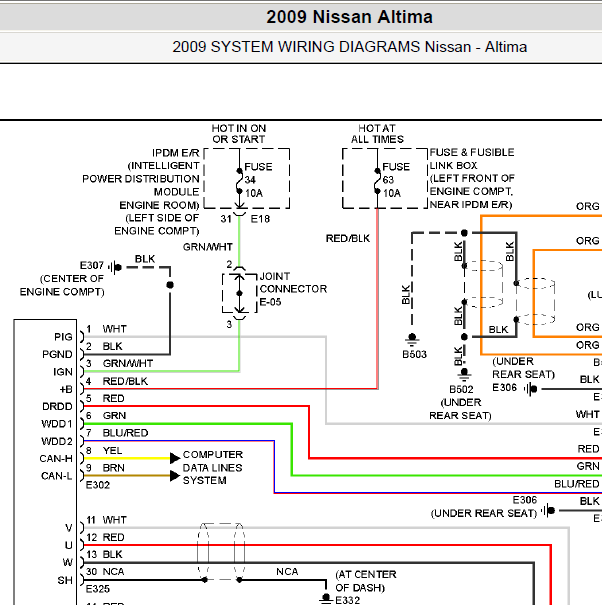
Task: Click pin '30 NCA' wire label
Action: (x=105, y=571)
